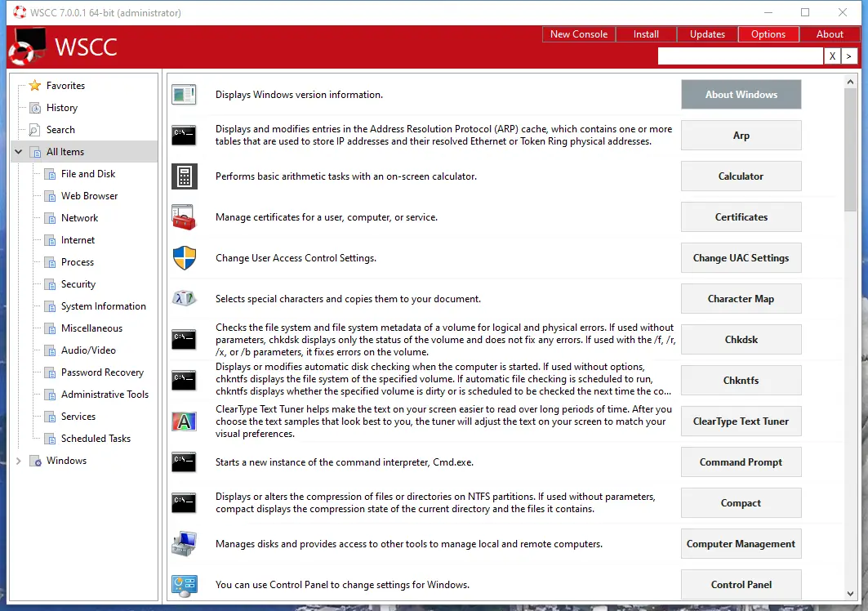Viewport: 868px width, 611px height.
Task: Select Administrative Tools category
Action: pyautogui.click(x=105, y=395)
